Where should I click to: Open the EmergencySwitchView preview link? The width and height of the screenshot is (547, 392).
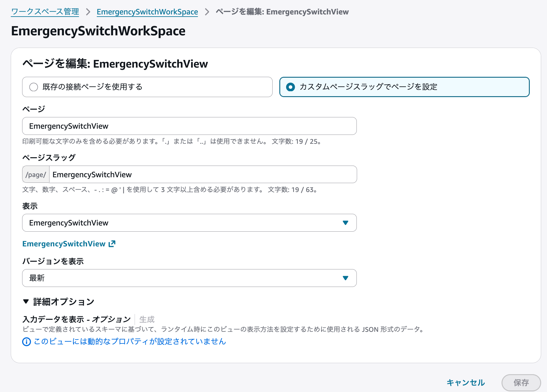pos(64,244)
